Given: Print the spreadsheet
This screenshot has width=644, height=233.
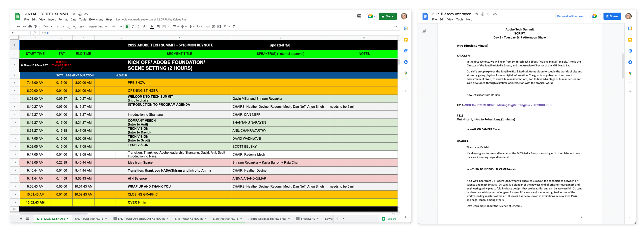Looking at the screenshot, I should coord(30,27).
